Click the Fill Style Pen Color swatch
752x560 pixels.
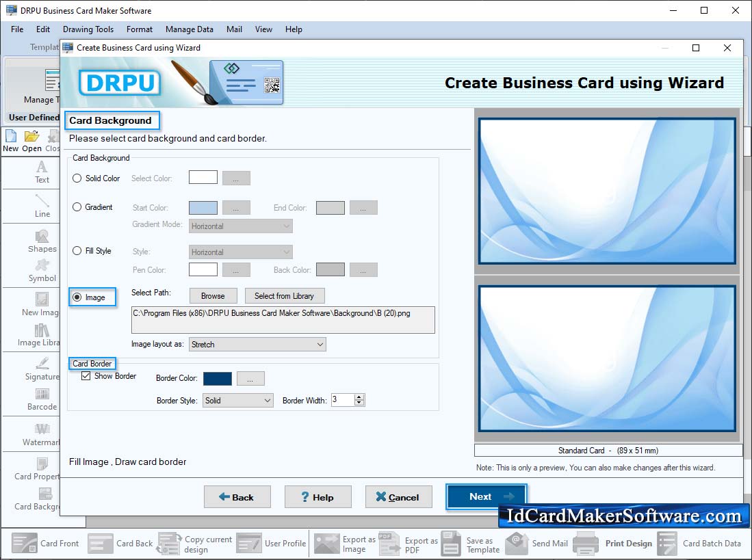click(203, 269)
